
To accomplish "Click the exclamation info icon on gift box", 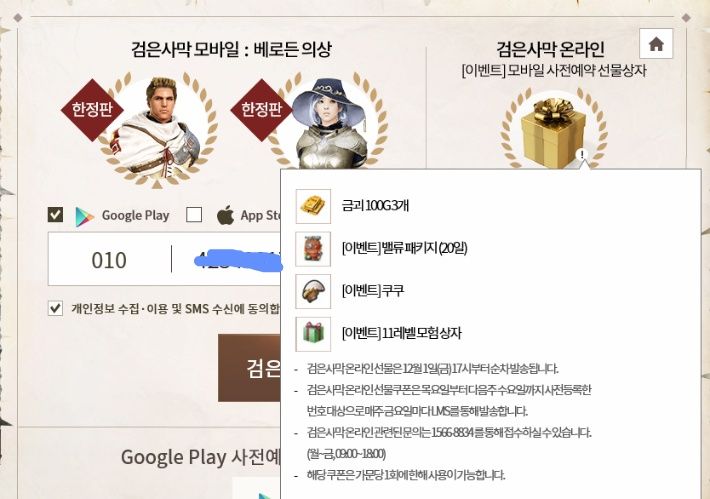I will click(x=582, y=154).
